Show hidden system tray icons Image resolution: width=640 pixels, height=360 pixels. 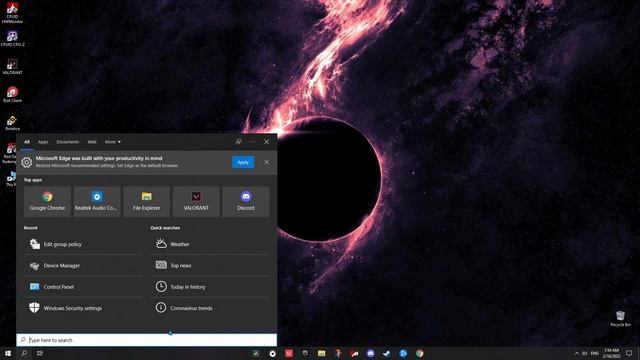pos(576,353)
